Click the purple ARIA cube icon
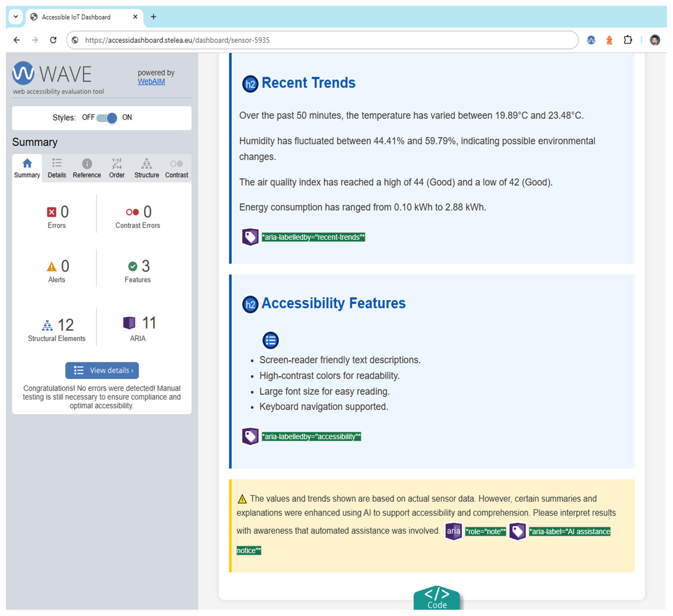The image size is (673, 616). click(129, 323)
